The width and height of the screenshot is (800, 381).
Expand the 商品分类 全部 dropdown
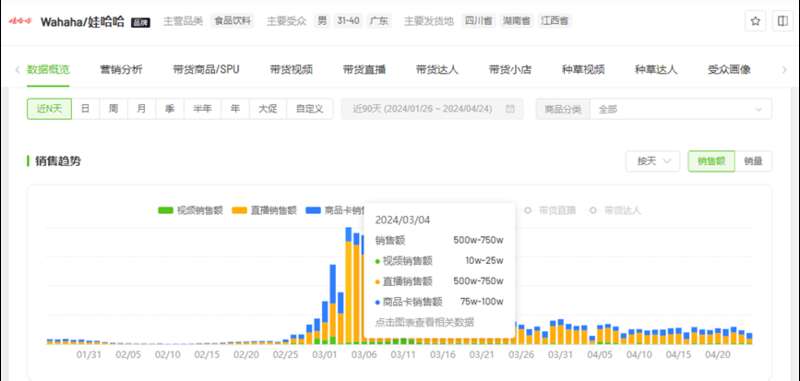click(681, 109)
